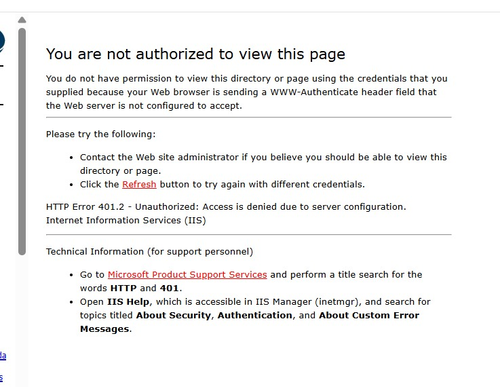
Task: Click the "HTTP Error 401.2 - Unauthorized" line
Action: (x=226, y=207)
